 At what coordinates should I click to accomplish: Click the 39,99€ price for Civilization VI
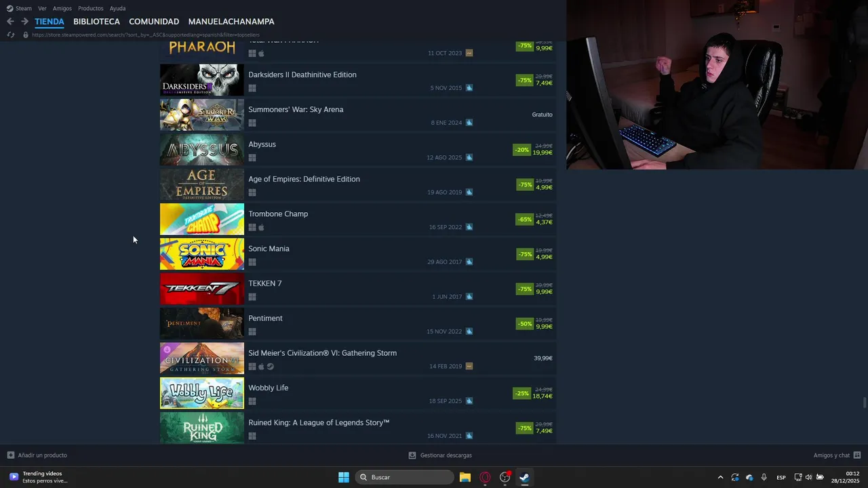543,358
